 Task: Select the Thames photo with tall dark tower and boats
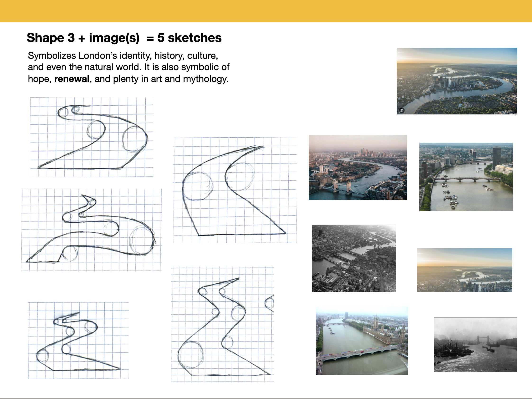[466, 177]
